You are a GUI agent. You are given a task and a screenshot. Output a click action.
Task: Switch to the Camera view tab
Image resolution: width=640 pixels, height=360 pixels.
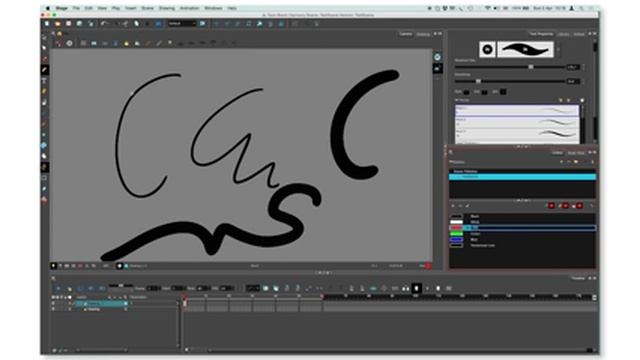405,34
